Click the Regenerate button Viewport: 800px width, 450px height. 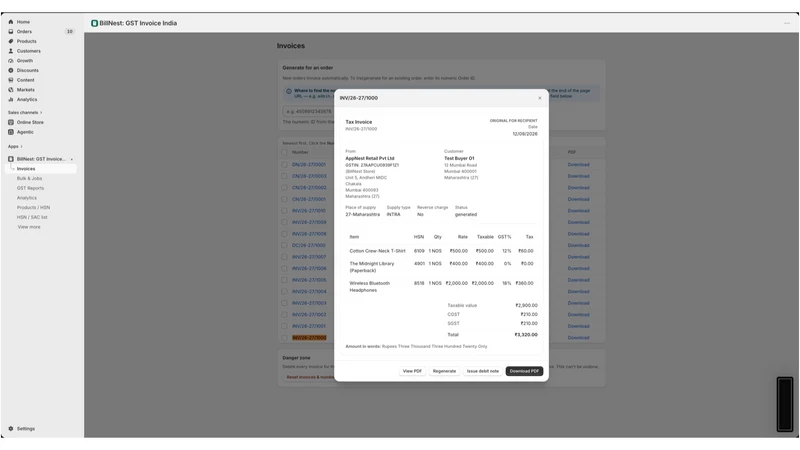tap(444, 371)
